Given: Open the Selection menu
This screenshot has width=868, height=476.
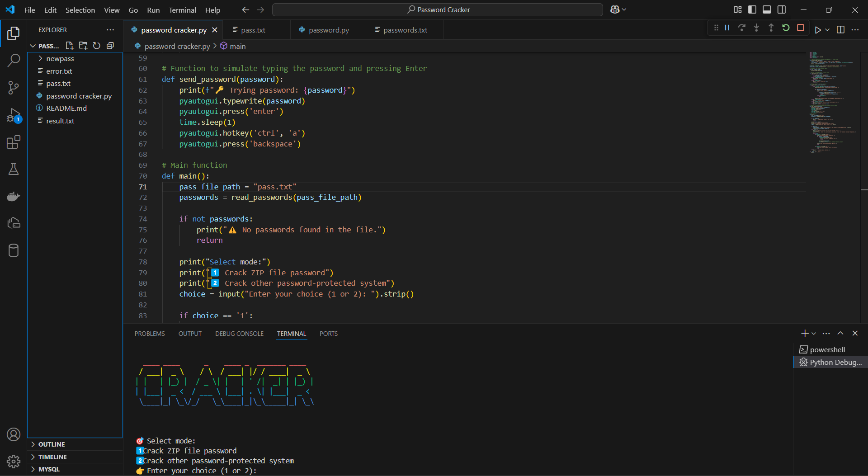Looking at the screenshot, I should tap(80, 10).
